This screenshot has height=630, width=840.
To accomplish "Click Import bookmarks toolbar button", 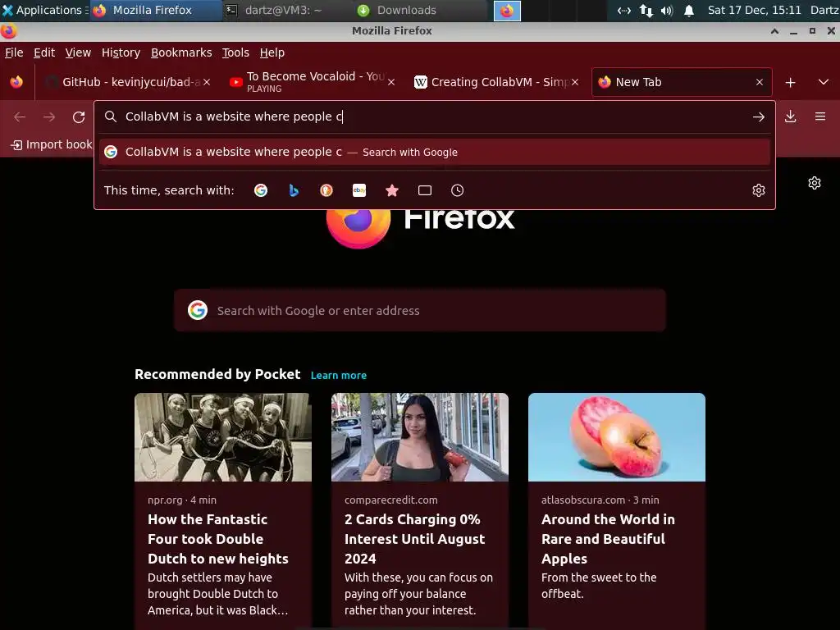I will pyautogui.click(x=52, y=144).
